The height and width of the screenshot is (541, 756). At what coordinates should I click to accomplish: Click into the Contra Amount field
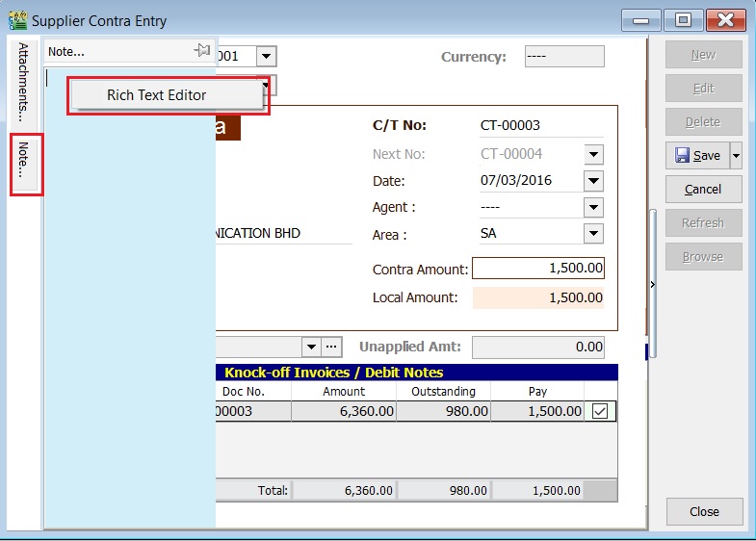[x=538, y=269]
